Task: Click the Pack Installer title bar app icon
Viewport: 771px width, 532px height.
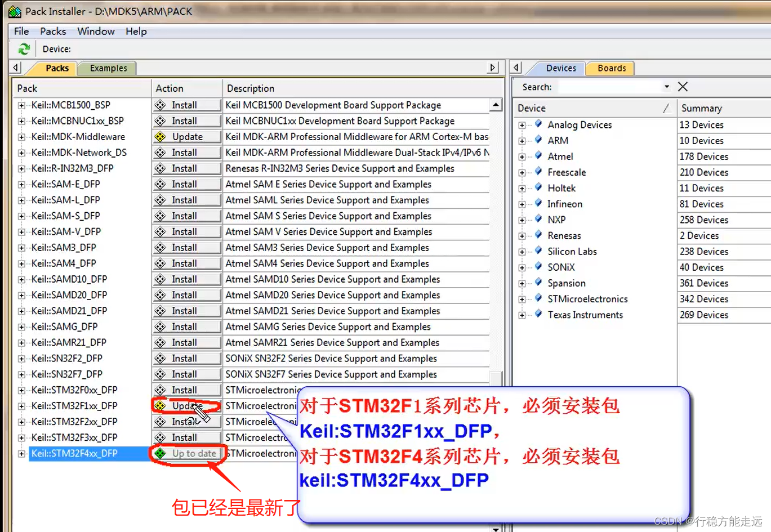Action: (x=15, y=11)
